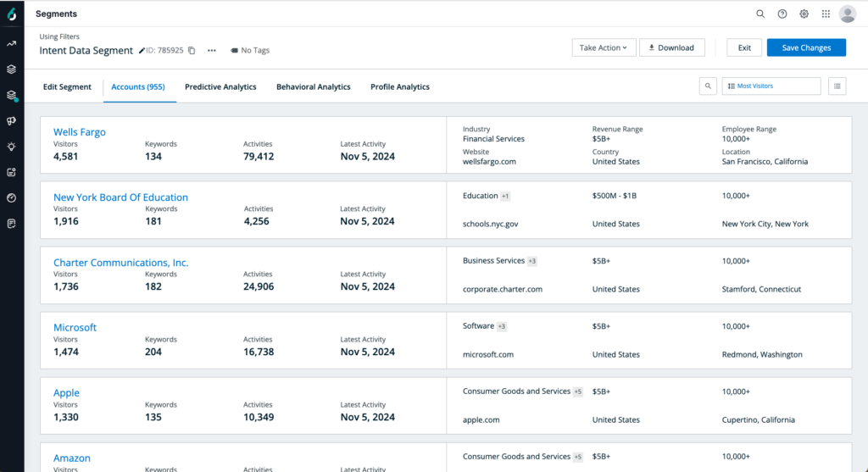The height and width of the screenshot is (472, 868).
Task: Open the gauge dashboard sidebar icon
Action: pyautogui.click(x=12, y=198)
